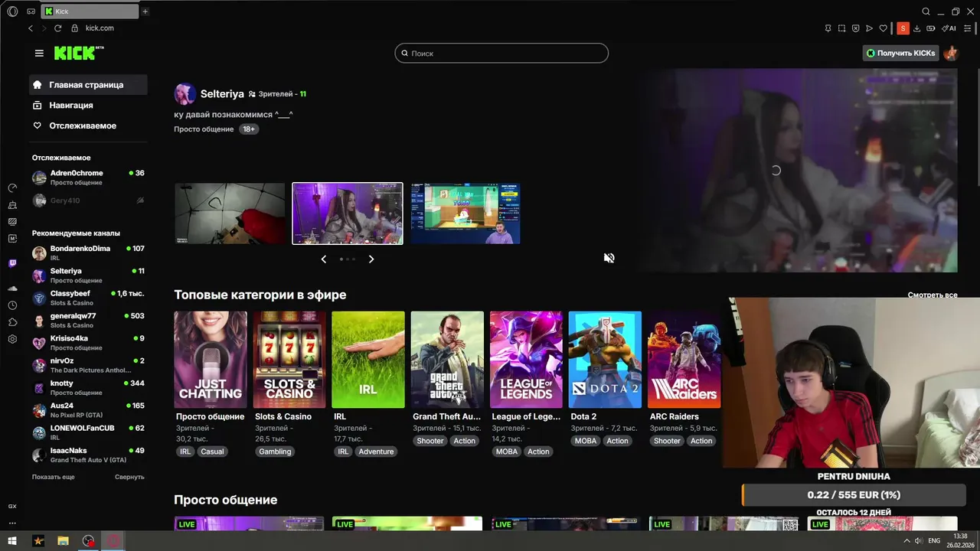Click the pin icon in the address bar
This screenshot has width=980, height=551.
click(828, 28)
